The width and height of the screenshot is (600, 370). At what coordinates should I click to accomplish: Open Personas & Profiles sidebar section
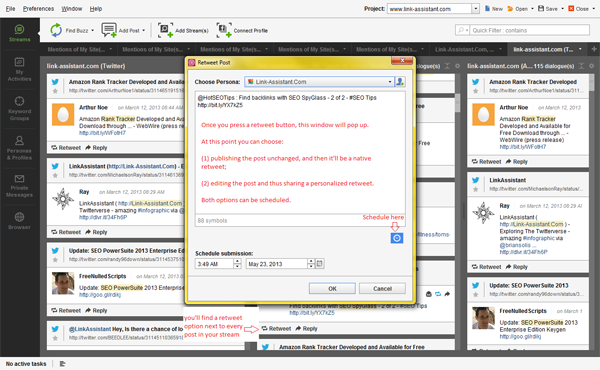click(20, 148)
